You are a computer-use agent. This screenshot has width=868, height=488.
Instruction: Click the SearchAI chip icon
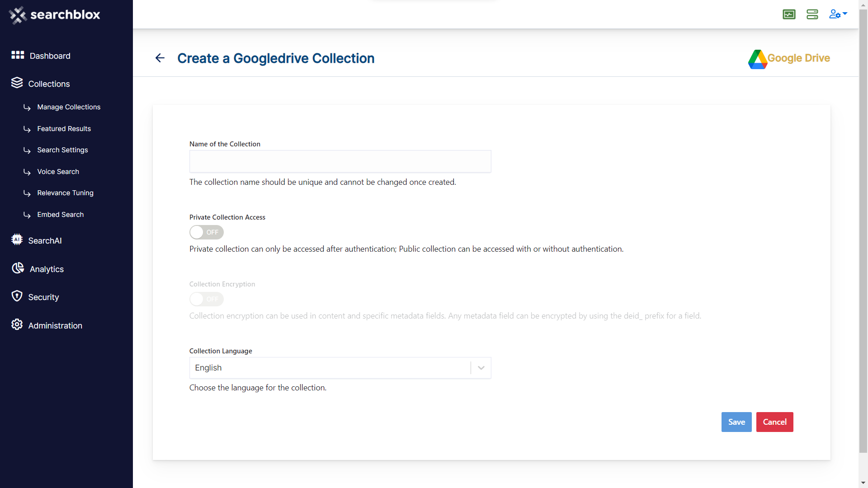[x=17, y=239]
